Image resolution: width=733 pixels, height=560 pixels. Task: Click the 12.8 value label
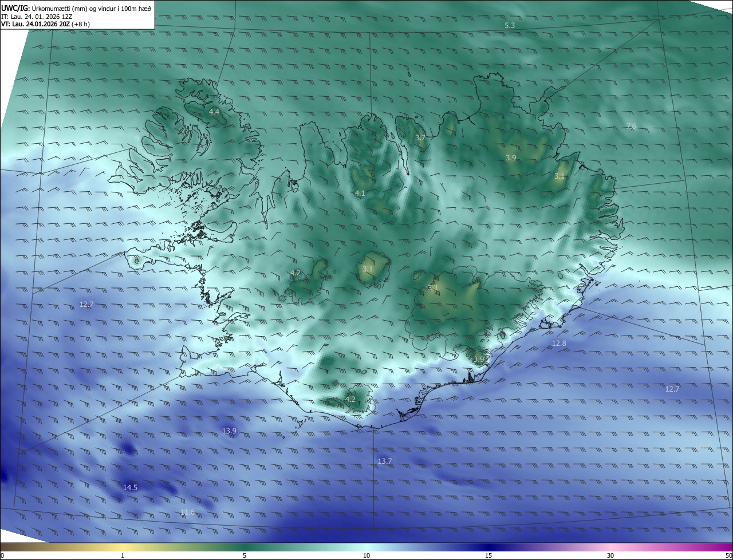tap(559, 344)
